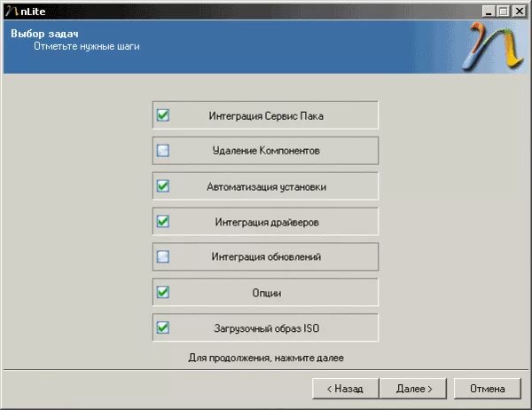Maximize the nLite window
Viewport: 532px width, 410px height.
pos(503,12)
